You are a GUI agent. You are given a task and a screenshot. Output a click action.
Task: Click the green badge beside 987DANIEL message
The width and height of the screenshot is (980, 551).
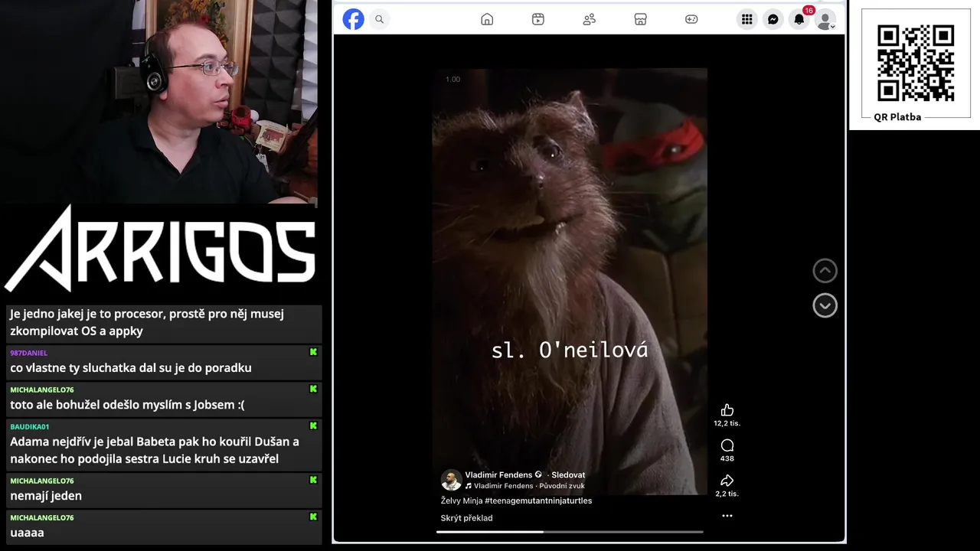(x=313, y=352)
